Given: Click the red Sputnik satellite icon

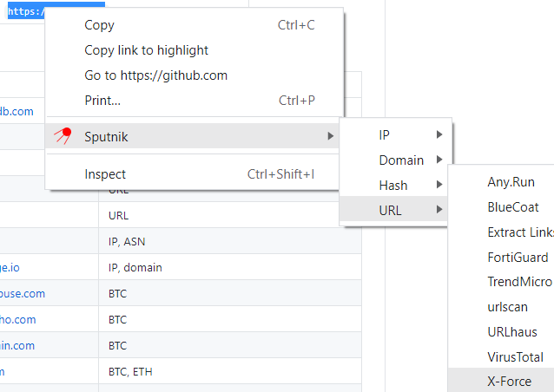Looking at the screenshot, I should pos(63,136).
